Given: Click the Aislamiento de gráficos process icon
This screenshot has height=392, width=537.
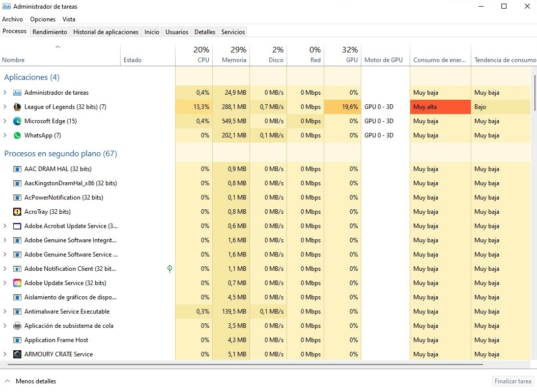Looking at the screenshot, I should coord(17,297).
